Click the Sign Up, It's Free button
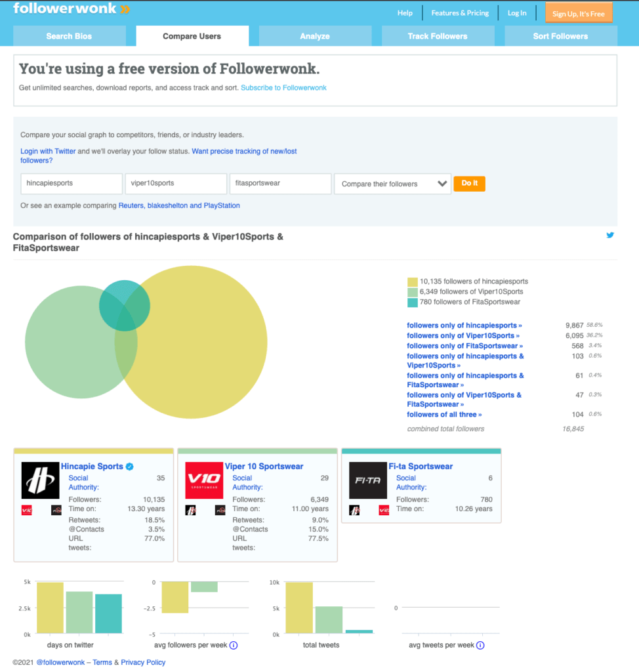The image size is (639, 672). (x=579, y=13)
